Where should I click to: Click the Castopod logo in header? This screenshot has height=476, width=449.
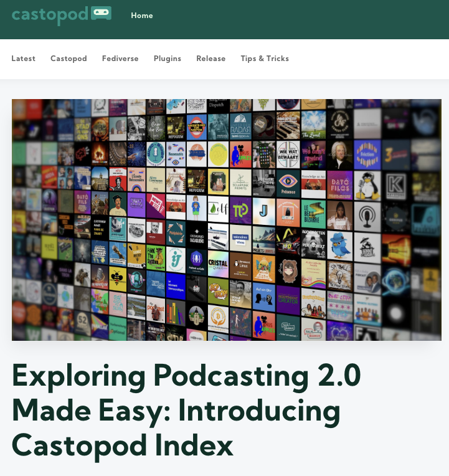(x=62, y=15)
